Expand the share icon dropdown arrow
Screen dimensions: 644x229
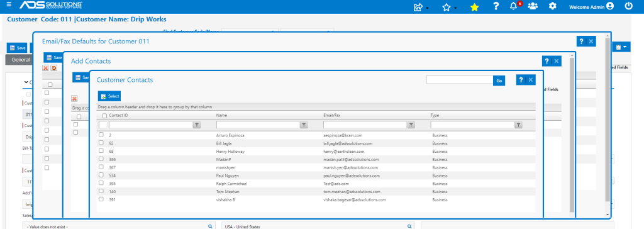click(x=427, y=8)
